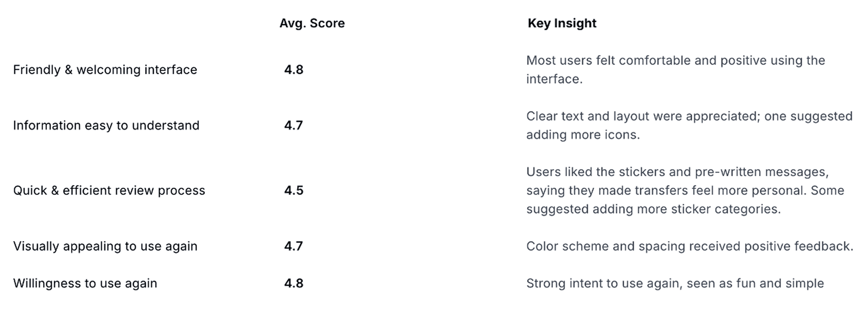
Task: Click text 'suggested adding more sticker categories'
Action: (x=653, y=209)
